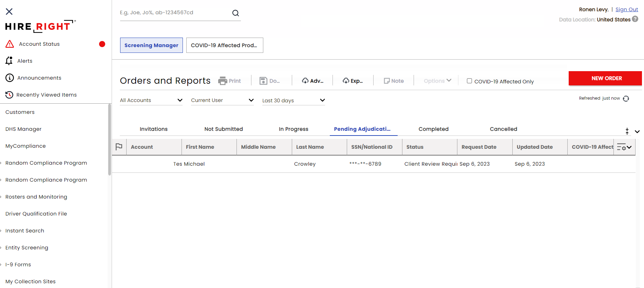Open column settings gear icon
The image size is (644, 288).
(x=624, y=147)
